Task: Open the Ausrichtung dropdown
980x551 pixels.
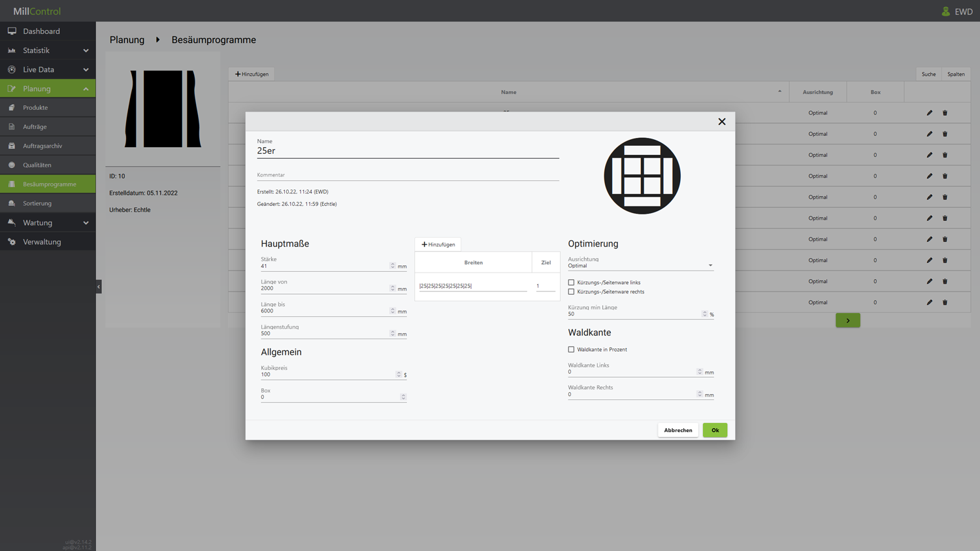Action: click(640, 266)
